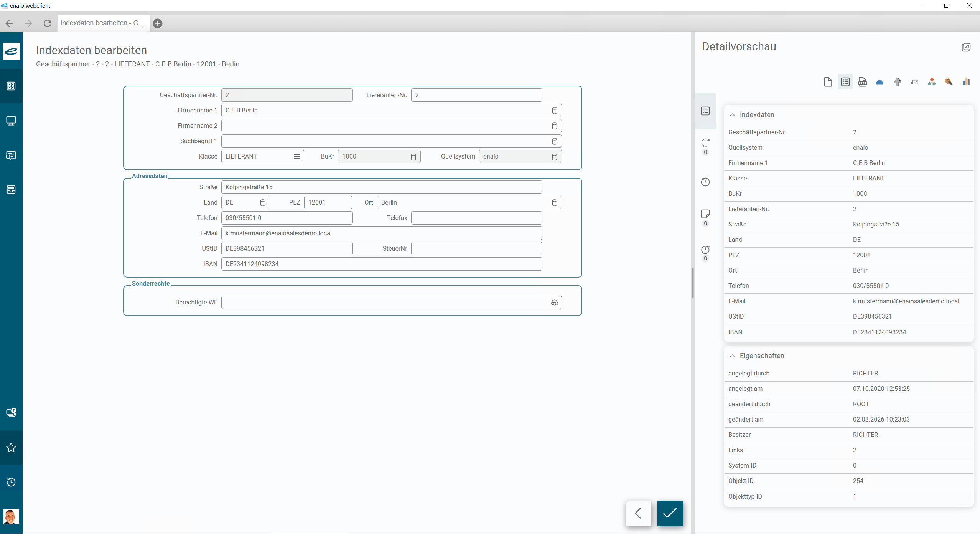The image size is (980, 534).
Task: Add a new tab with plus button
Action: 158,23
